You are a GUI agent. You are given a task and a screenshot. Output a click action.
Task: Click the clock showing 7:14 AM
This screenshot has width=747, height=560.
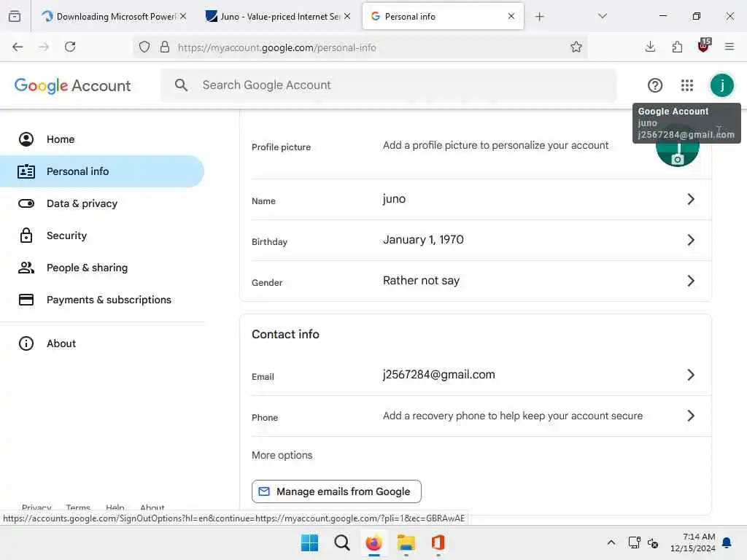[x=699, y=537]
